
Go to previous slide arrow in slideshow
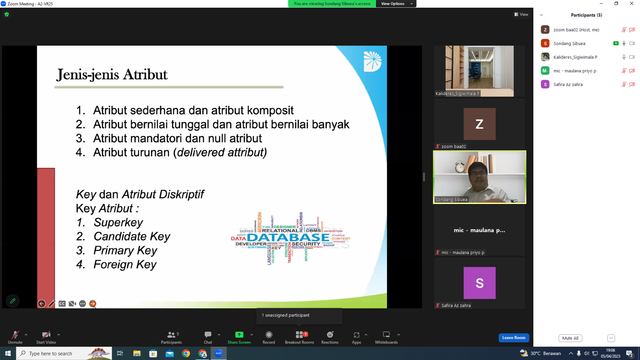click(41, 303)
